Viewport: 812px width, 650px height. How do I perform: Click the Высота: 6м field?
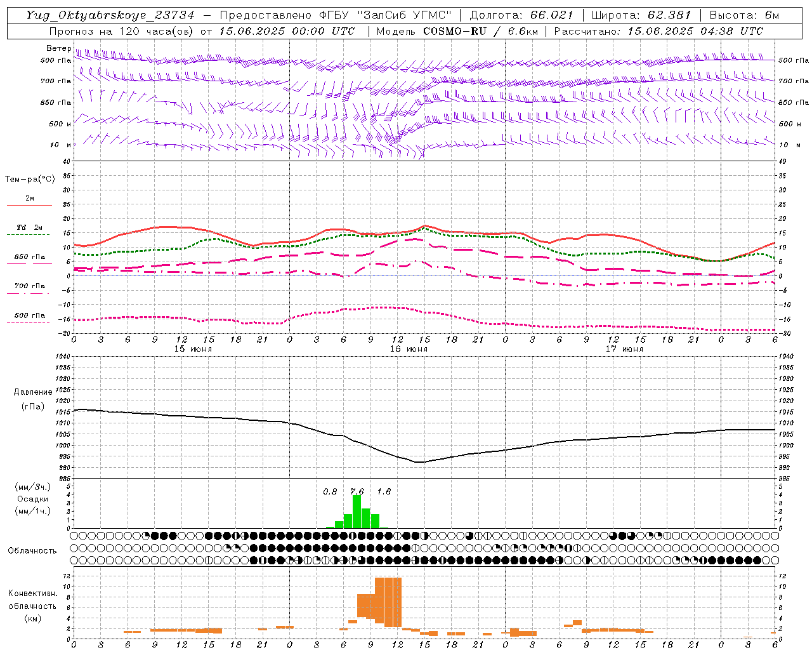744,15
